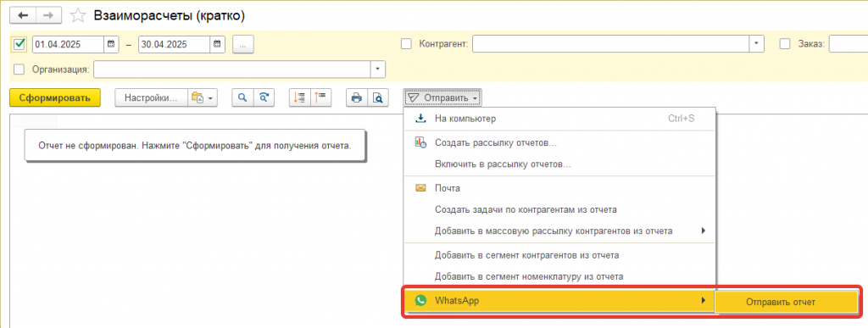Uncheck the period checkbox
868x328 pixels.
19,44
